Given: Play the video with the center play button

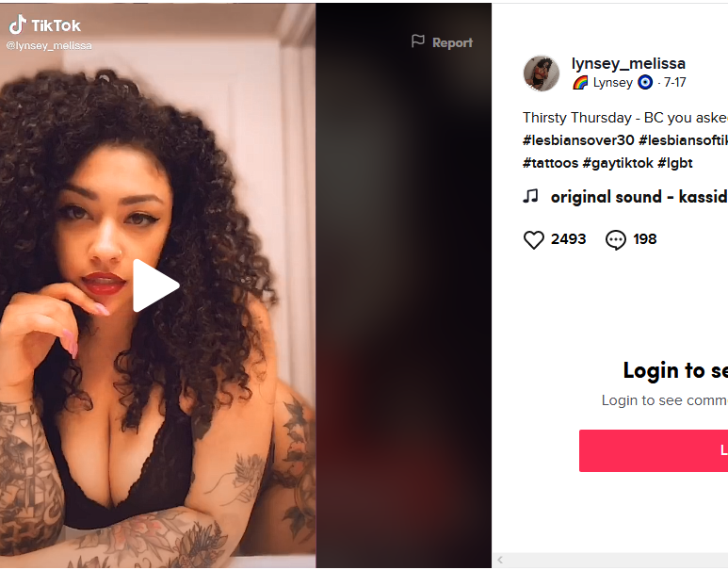Looking at the screenshot, I should (155, 285).
